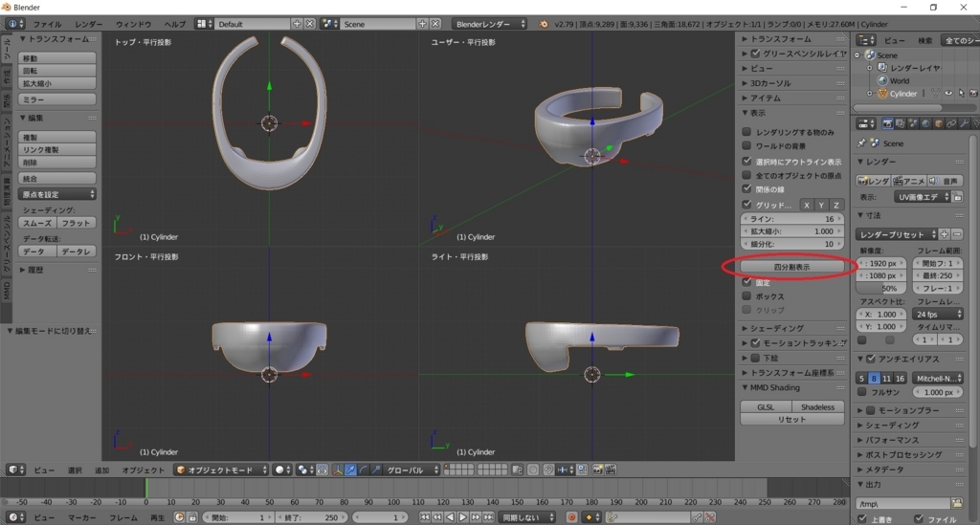
Task: Enable '全てのオブジェクトの原点' checkbox
Action: point(746,175)
